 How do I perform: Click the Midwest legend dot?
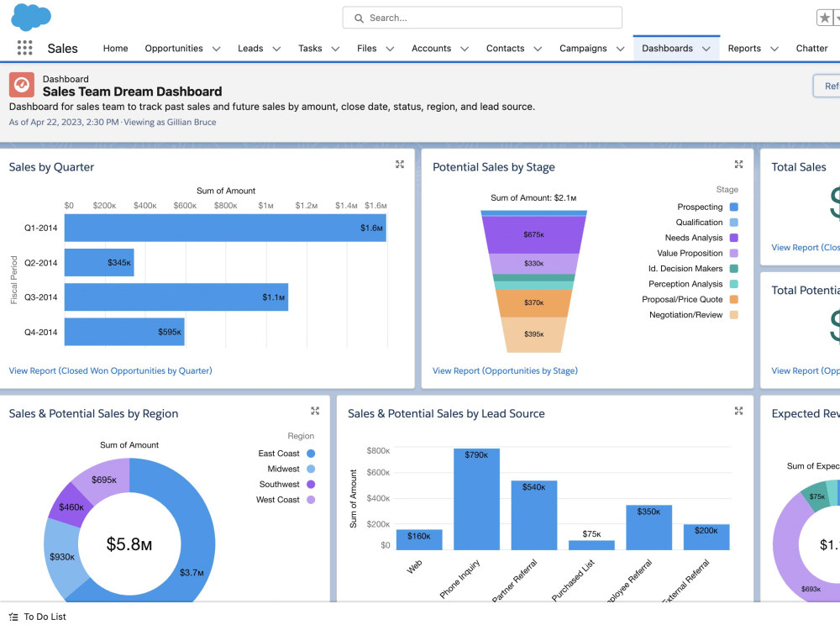click(311, 470)
